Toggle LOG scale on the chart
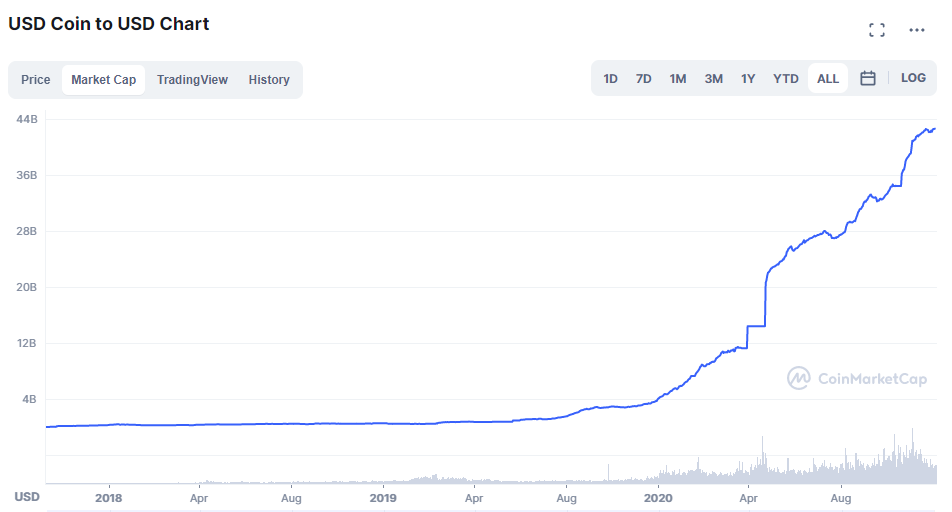The image size is (952, 512). (x=913, y=78)
